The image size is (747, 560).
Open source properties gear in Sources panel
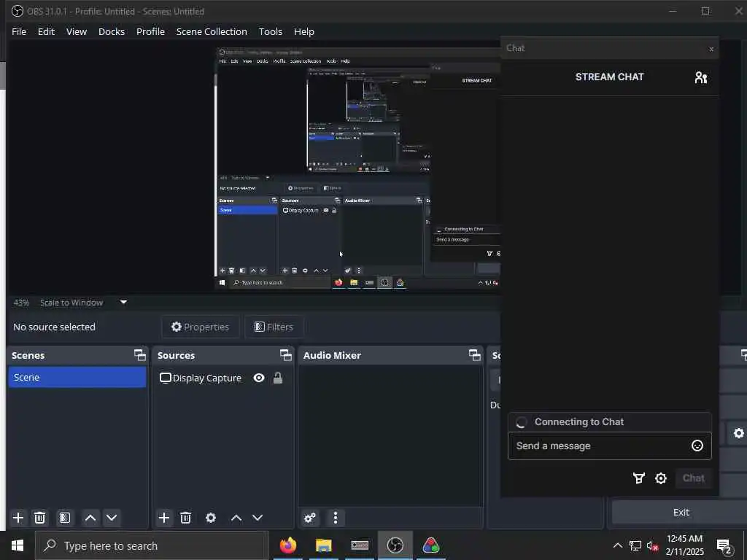[x=211, y=518]
